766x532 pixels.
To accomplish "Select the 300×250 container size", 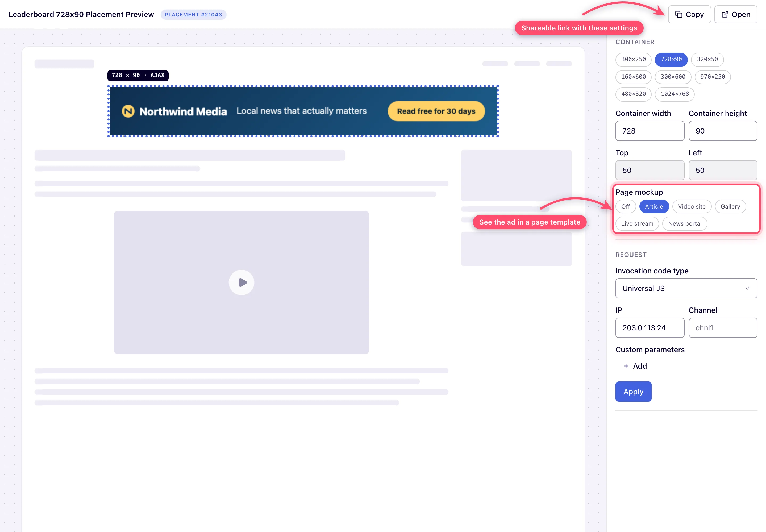I will point(633,59).
